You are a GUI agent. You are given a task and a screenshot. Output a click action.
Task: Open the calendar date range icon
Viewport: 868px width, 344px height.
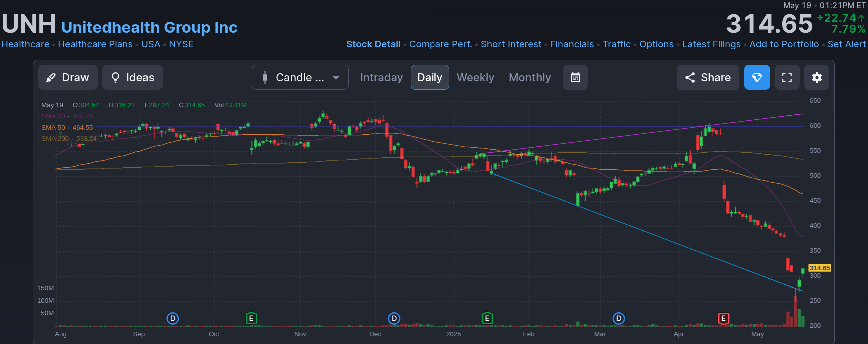click(575, 77)
